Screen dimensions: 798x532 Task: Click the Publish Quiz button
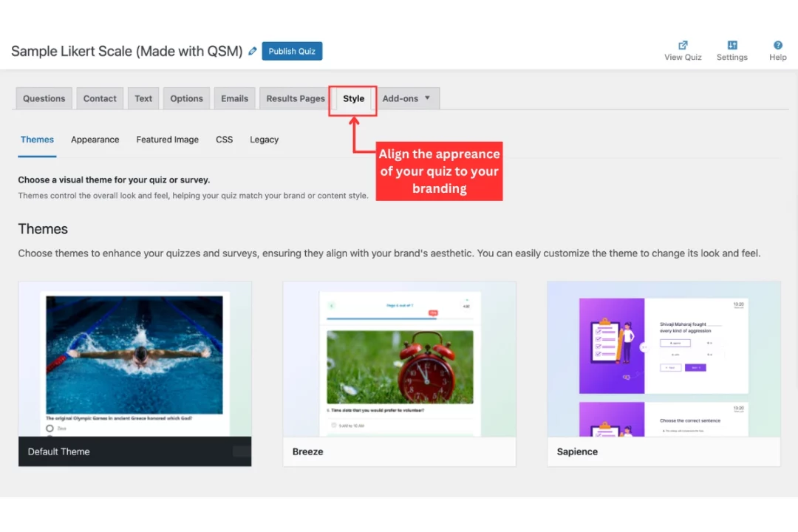click(292, 51)
